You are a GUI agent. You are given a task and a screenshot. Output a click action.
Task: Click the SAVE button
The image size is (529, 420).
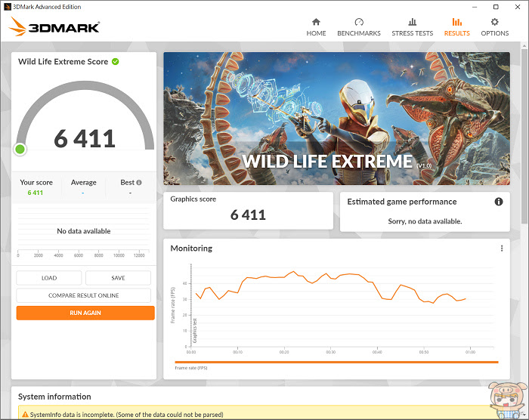coord(118,278)
